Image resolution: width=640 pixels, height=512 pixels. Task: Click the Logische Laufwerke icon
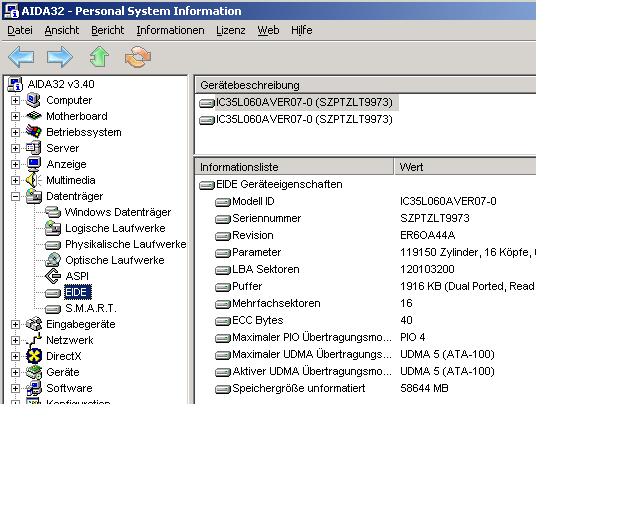coord(53,228)
